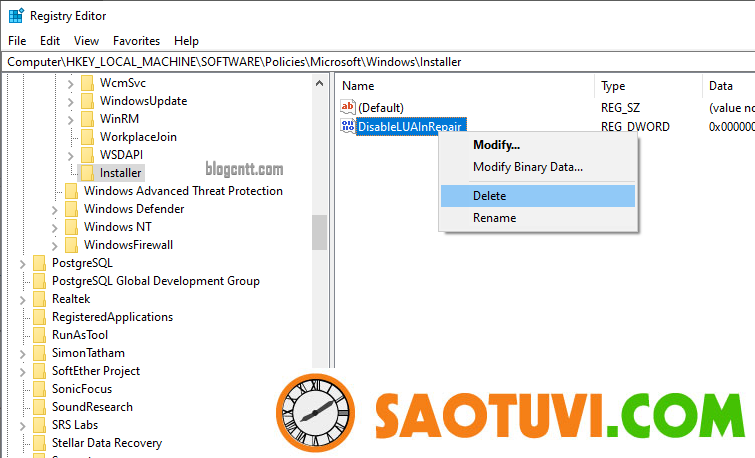The height and width of the screenshot is (458, 755).
Task: Expand the Windows NT key
Action: pyautogui.click(x=54, y=227)
